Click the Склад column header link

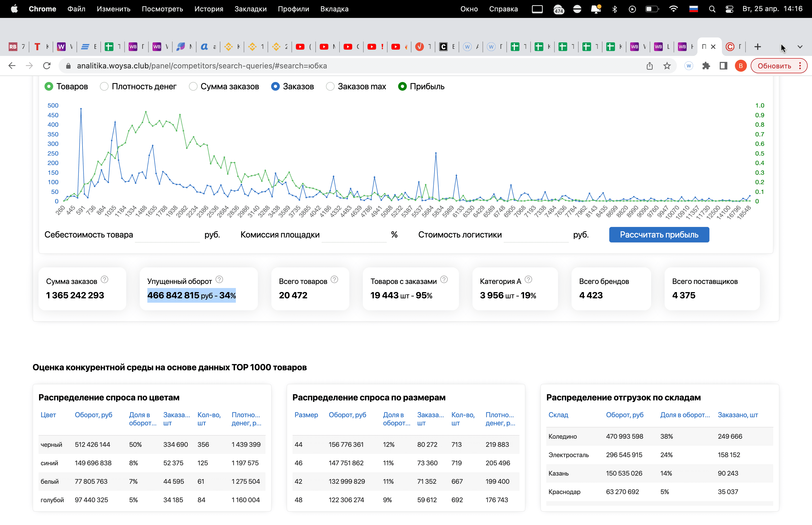(558, 415)
